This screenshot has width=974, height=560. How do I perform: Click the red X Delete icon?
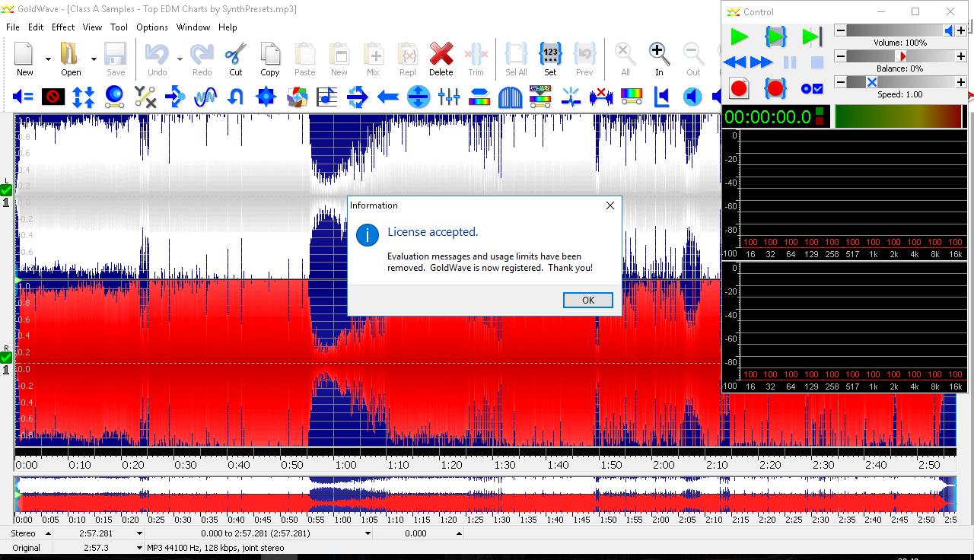point(441,55)
